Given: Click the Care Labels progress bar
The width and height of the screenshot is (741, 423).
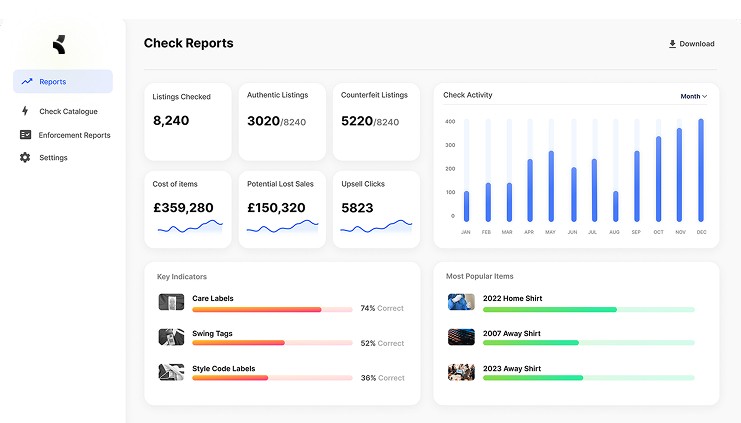Looking at the screenshot, I should [272, 310].
